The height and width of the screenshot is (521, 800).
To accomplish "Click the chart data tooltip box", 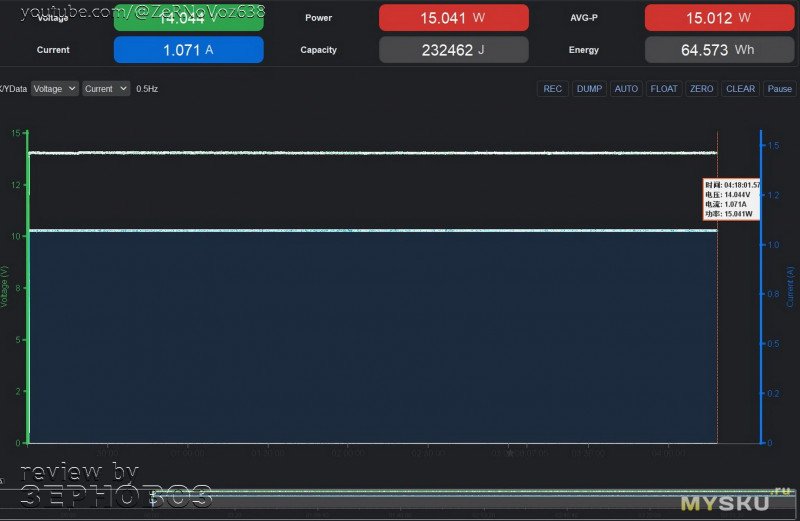I will 732,199.
